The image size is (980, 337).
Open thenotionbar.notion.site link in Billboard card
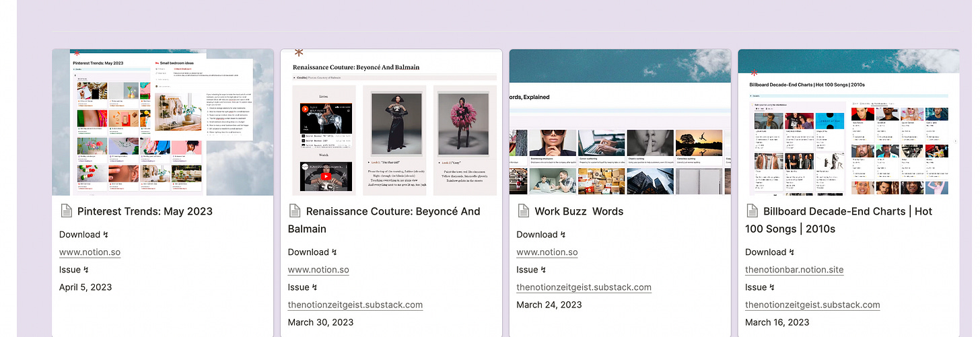point(794,270)
